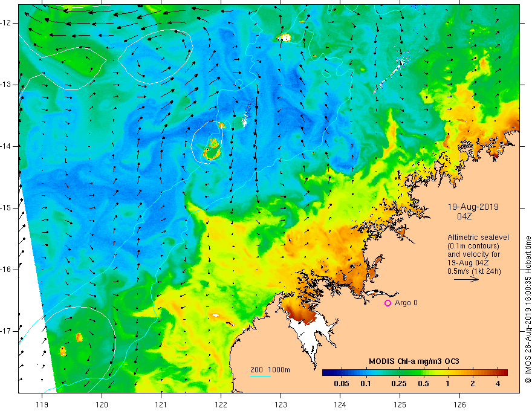This screenshot has height=411, width=532.
Task: Click the IMOS copyright timestamp text
Action: (528, 310)
